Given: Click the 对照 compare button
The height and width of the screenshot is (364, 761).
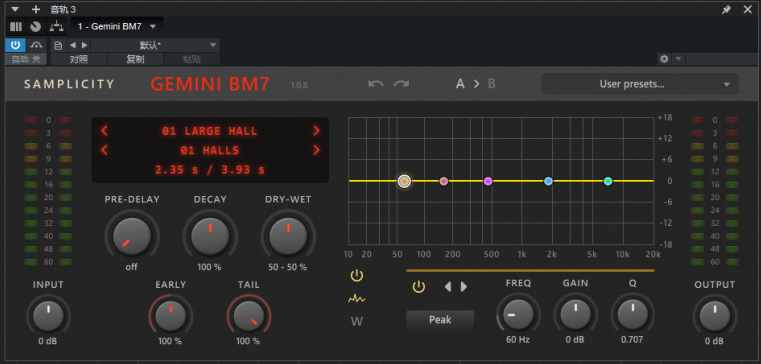Looking at the screenshot, I should (79, 59).
